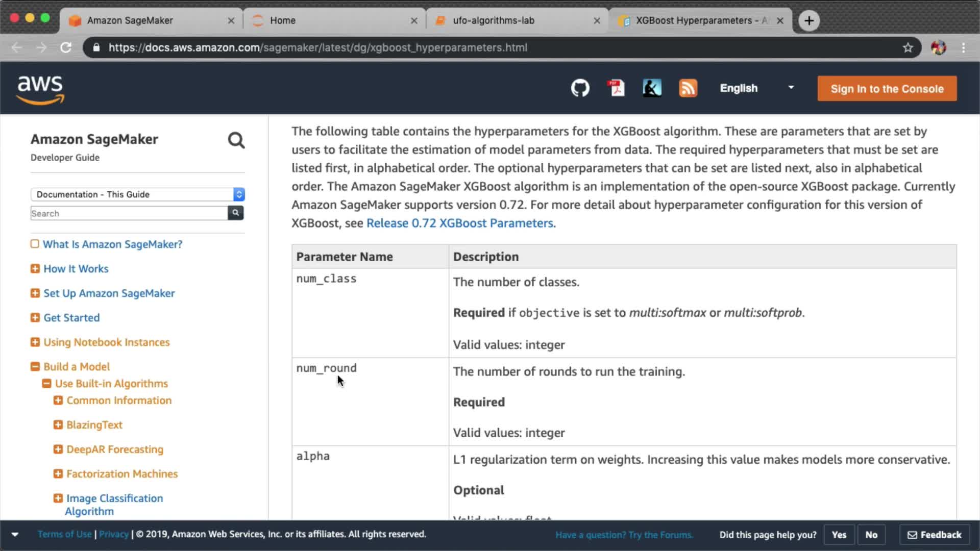Click the Kindle reader icon

point(652,88)
